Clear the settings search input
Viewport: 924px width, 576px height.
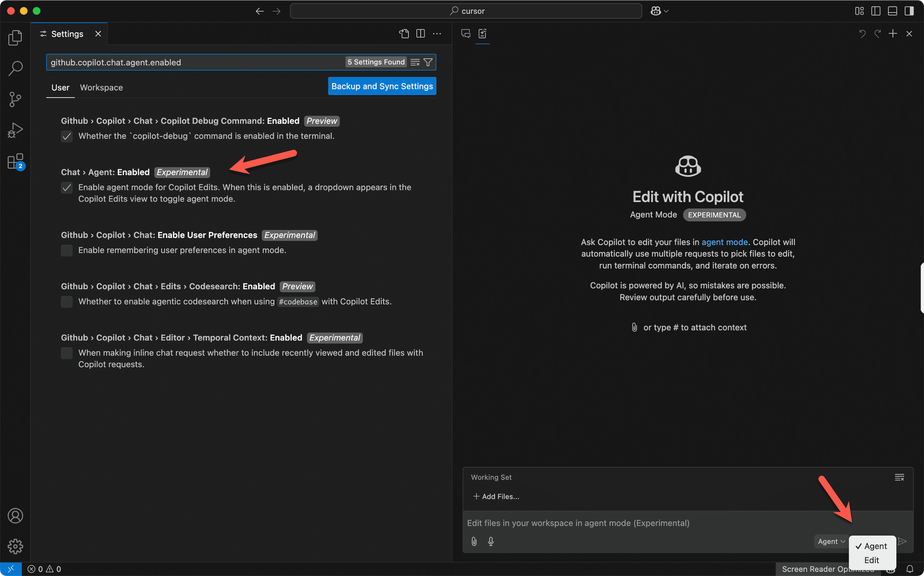[x=415, y=62]
